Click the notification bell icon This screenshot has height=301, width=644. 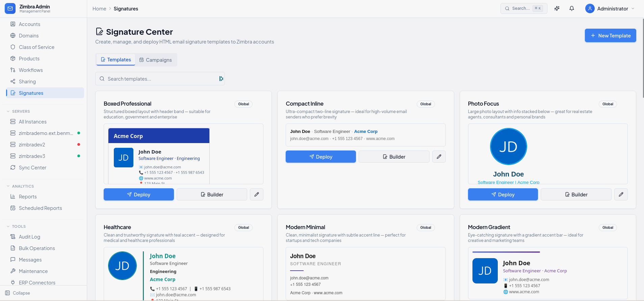[572, 8]
